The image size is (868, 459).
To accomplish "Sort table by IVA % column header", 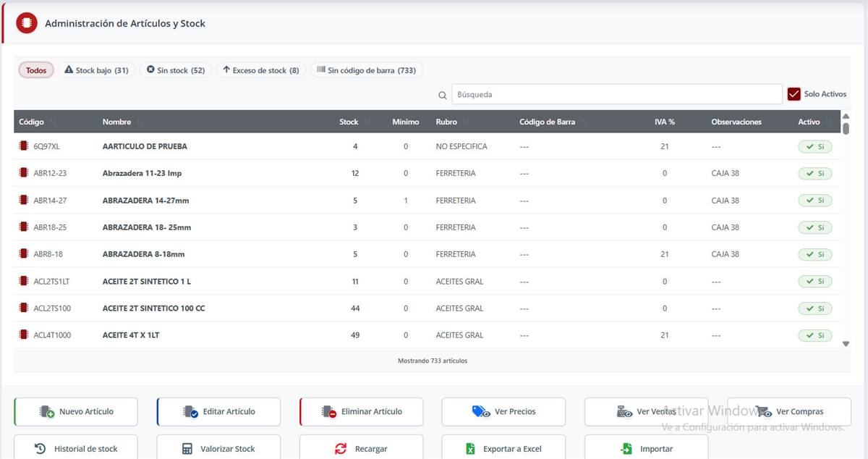I will [665, 122].
